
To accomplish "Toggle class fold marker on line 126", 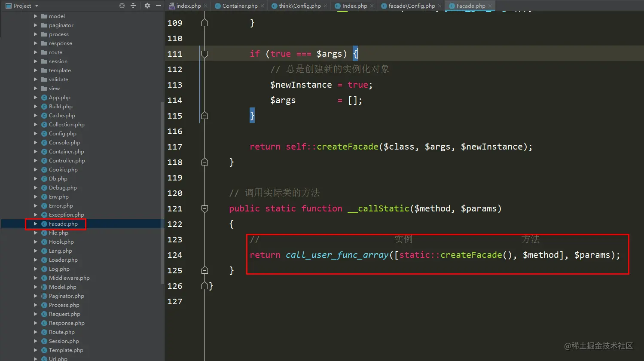I will point(204,286).
